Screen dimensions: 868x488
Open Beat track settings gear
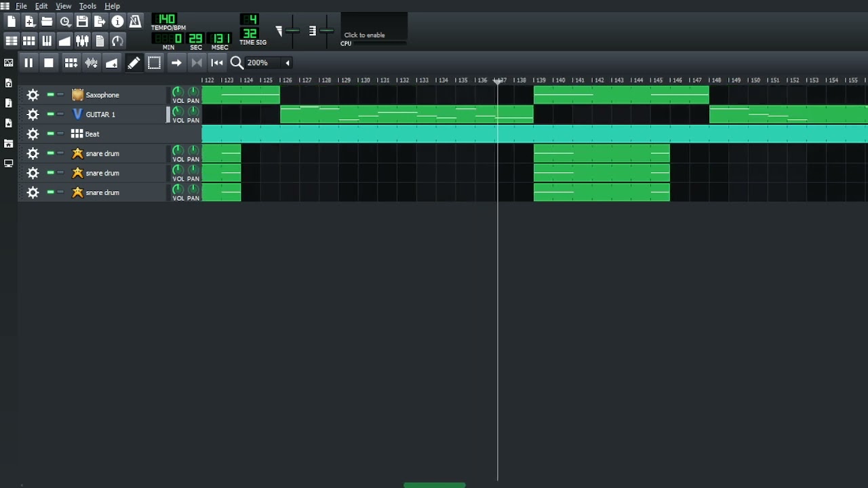(x=33, y=134)
